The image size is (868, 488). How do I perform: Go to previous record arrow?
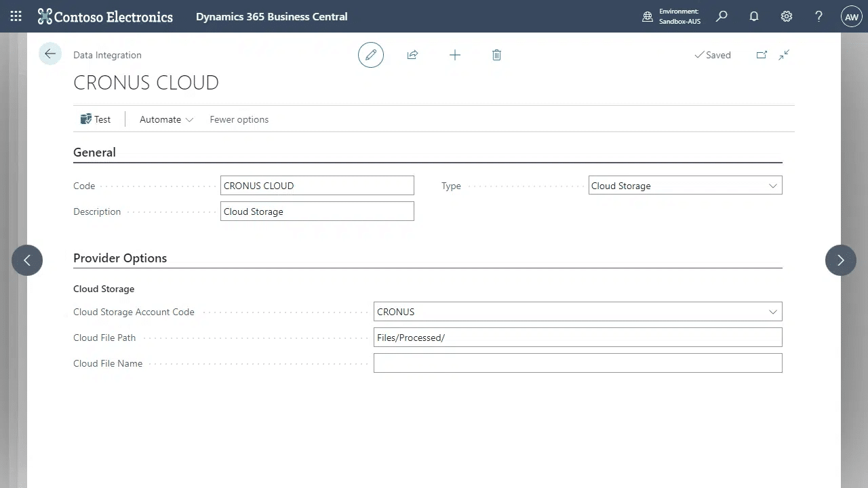coord(27,260)
